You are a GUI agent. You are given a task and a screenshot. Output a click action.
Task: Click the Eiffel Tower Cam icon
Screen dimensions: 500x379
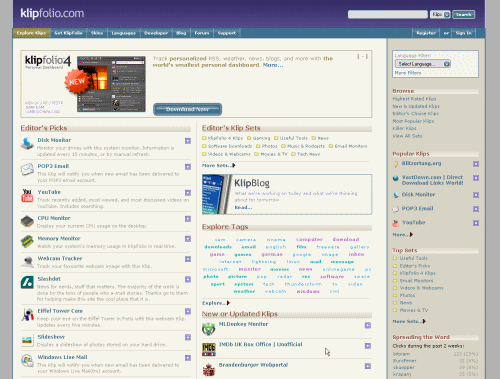(27, 314)
